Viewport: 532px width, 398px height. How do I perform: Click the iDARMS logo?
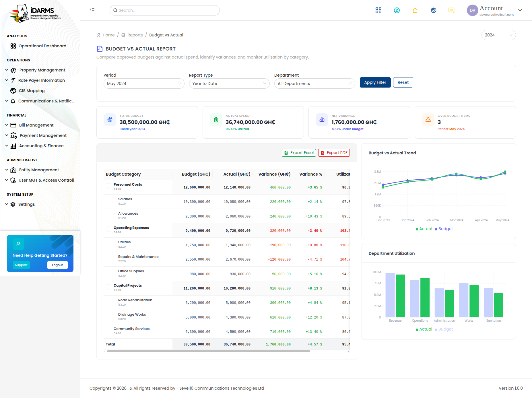click(x=35, y=13)
